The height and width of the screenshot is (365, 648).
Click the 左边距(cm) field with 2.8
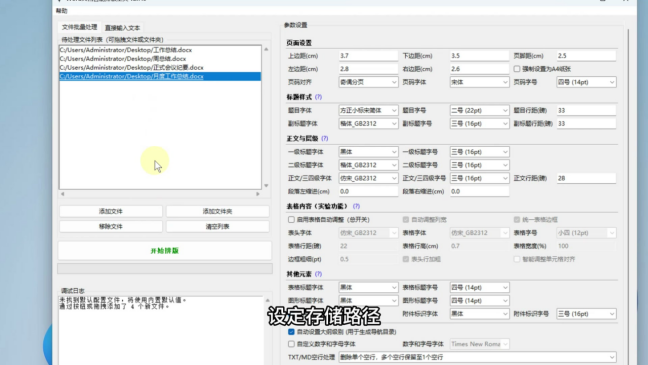click(x=368, y=69)
